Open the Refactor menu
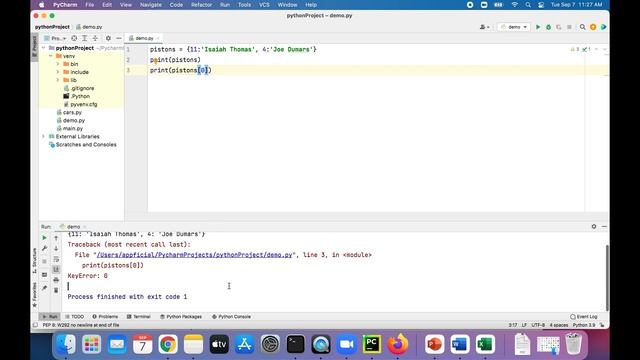 click(x=202, y=5)
